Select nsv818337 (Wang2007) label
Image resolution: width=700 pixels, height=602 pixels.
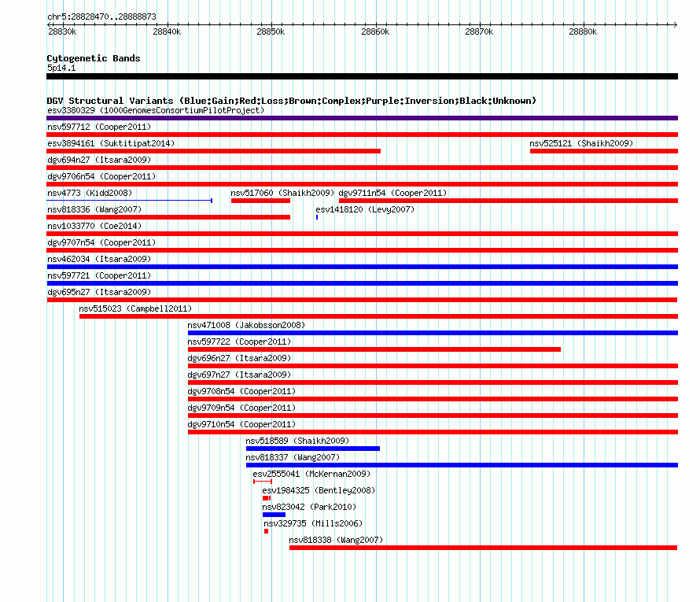tap(293, 457)
